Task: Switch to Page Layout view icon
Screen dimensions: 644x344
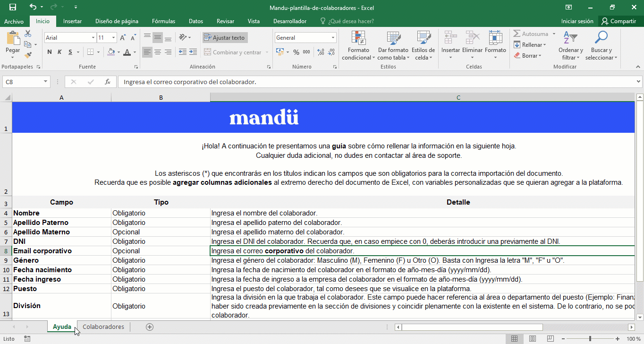Action: click(x=533, y=339)
